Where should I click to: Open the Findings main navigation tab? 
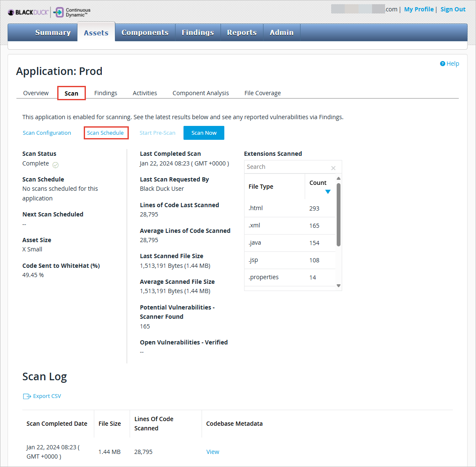tap(198, 32)
